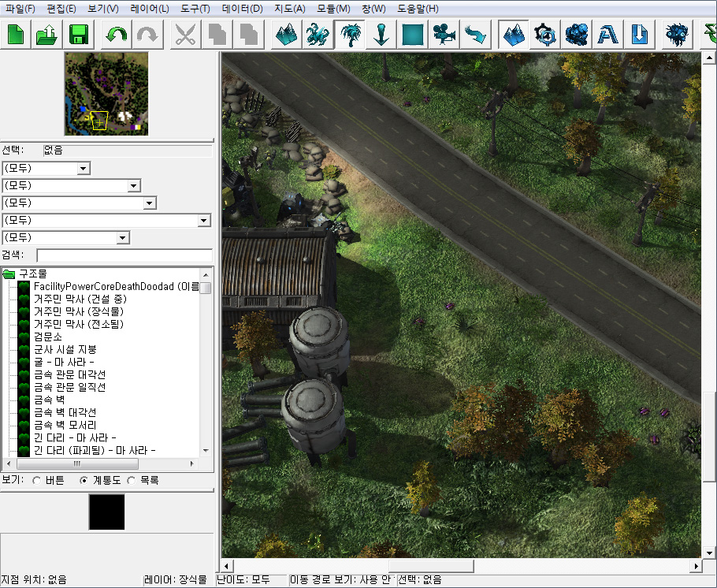Undo the last action
The height and width of the screenshot is (588, 717).
[116, 35]
